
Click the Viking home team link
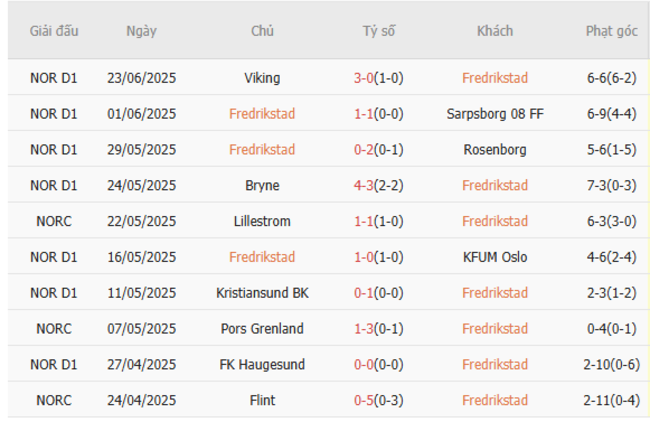coord(262,78)
